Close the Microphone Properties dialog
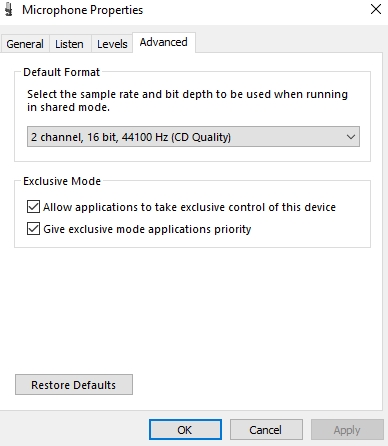Viewport: 388px width, 446px height. (376, 9)
